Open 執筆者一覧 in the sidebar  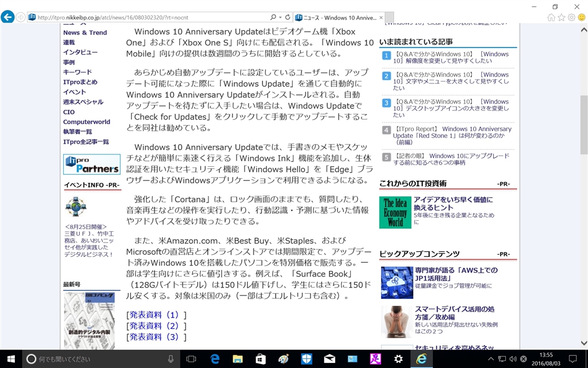pyautogui.click(x=78, y=132)
